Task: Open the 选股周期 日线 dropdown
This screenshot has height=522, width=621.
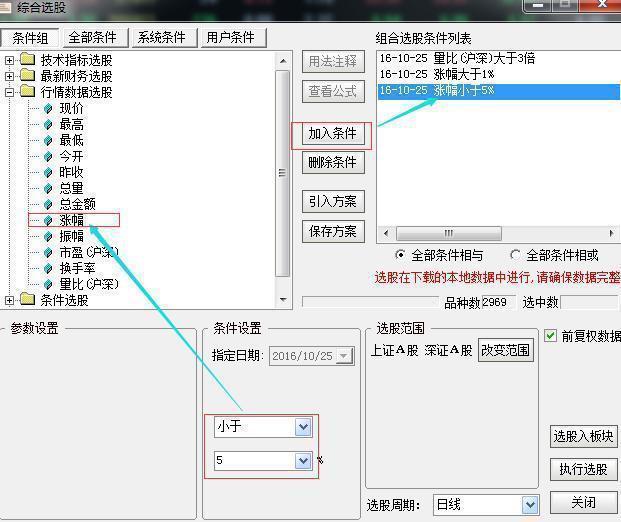Action: click(530, 505)
